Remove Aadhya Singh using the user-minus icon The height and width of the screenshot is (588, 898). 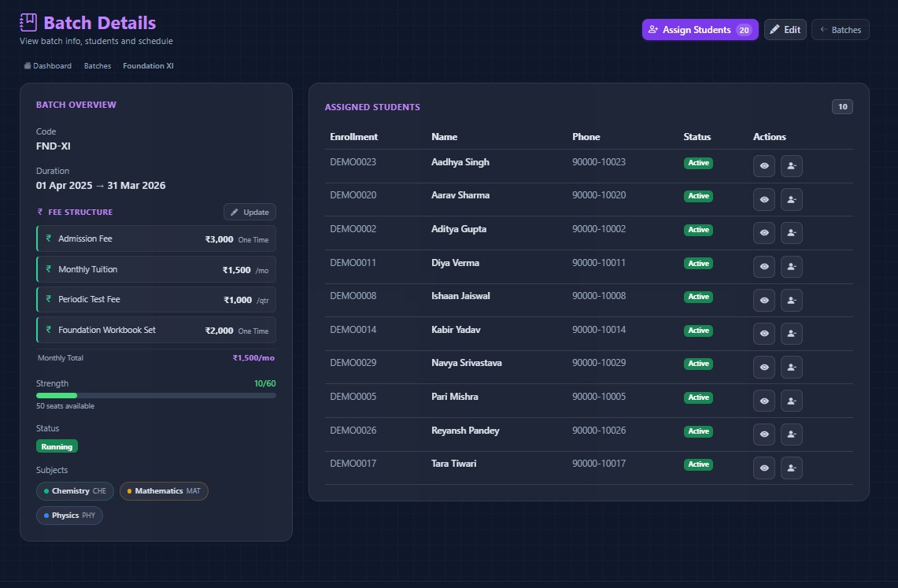792,166
